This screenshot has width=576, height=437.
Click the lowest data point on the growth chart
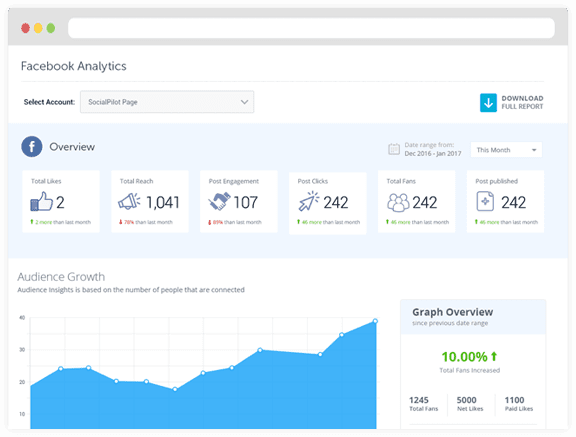tap(175, 389)
